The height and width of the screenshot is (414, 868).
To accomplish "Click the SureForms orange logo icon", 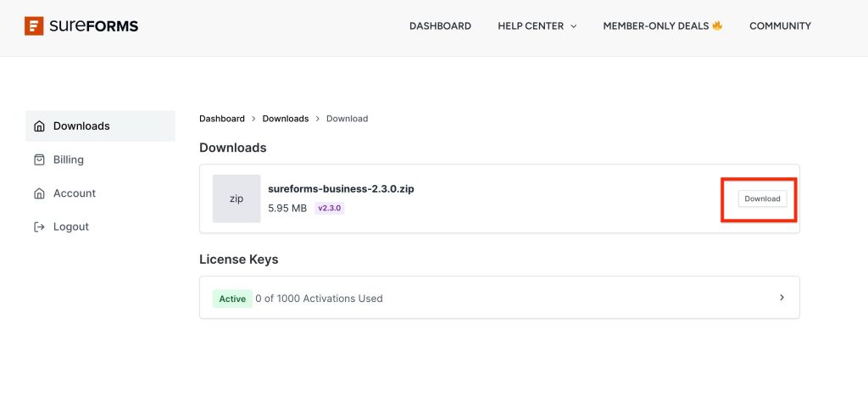I will click(34, 26).
